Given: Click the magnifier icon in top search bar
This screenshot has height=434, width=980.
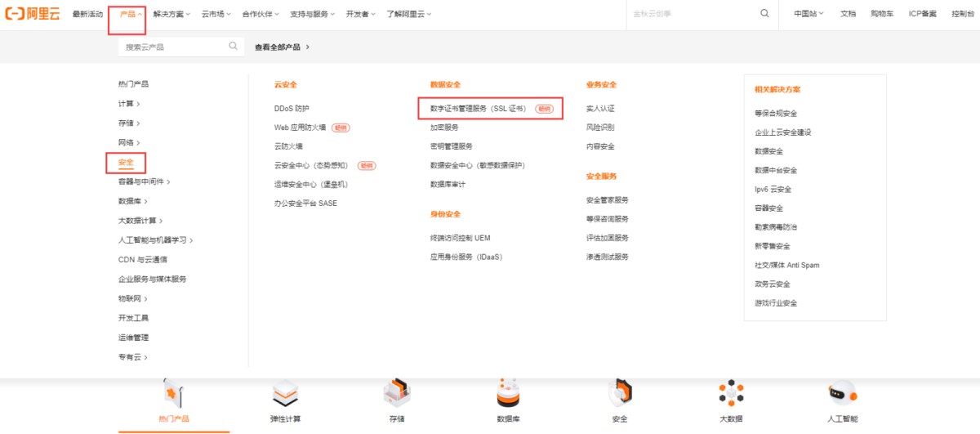Looking at the screenshot, I should click(764, 14).
